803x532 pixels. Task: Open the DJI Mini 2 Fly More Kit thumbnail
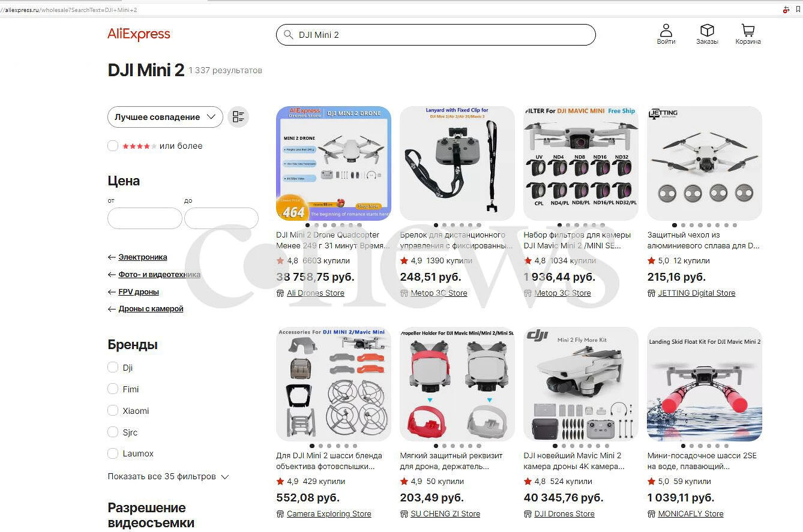click(x=581, y=384)
